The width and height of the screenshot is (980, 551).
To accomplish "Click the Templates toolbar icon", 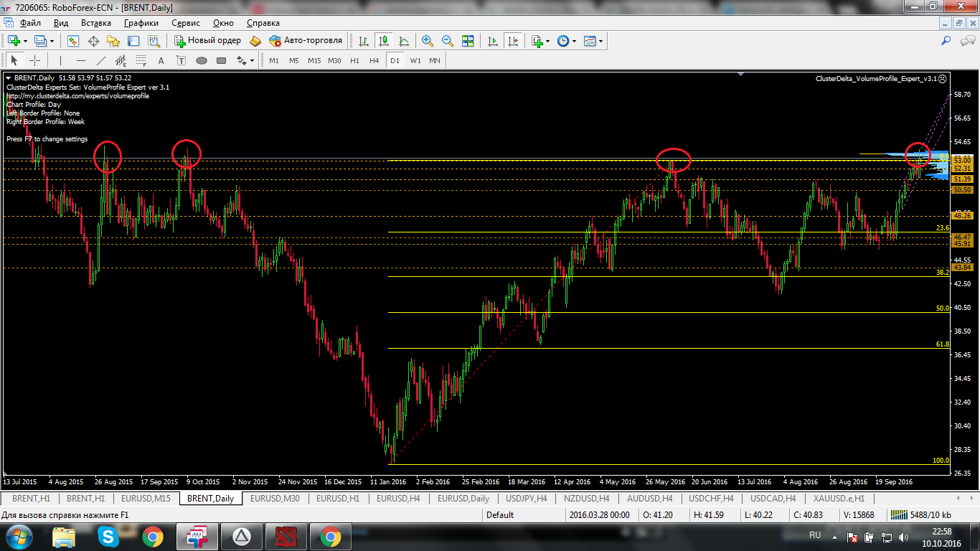I will pos(589,41).
